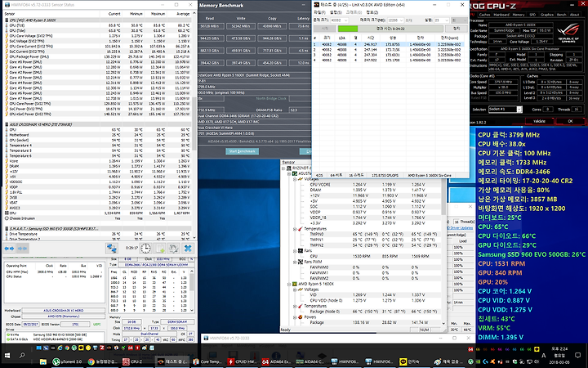Click CPU-Z OK button
588x368 pixels.
coord(570,121)
